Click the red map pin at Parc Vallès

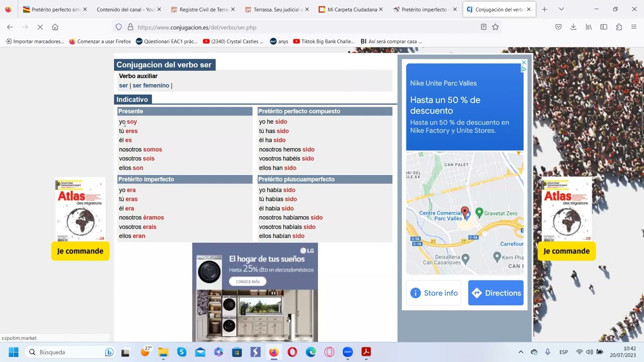(x=465, y=212)
